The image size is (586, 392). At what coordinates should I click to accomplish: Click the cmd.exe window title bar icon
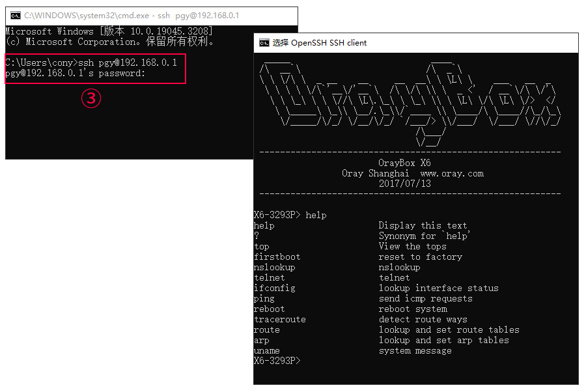[16, 16]
